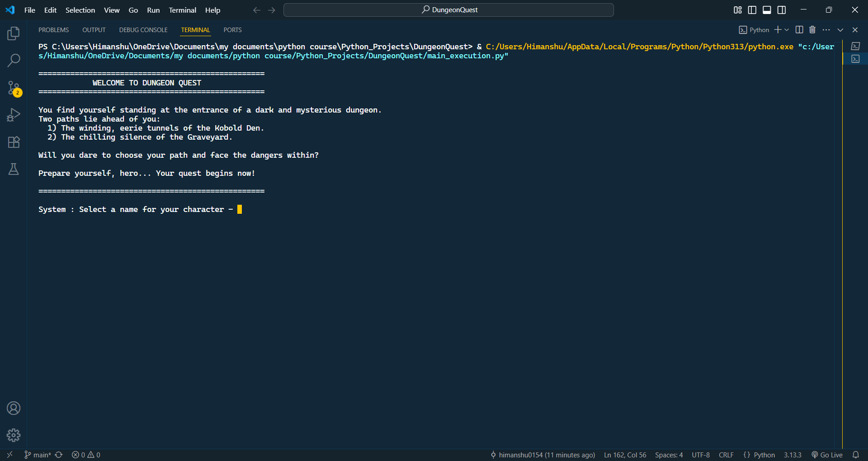Screen dimensions: 868x461
Task: Open the Go menu
Action: tap(133, 10)
